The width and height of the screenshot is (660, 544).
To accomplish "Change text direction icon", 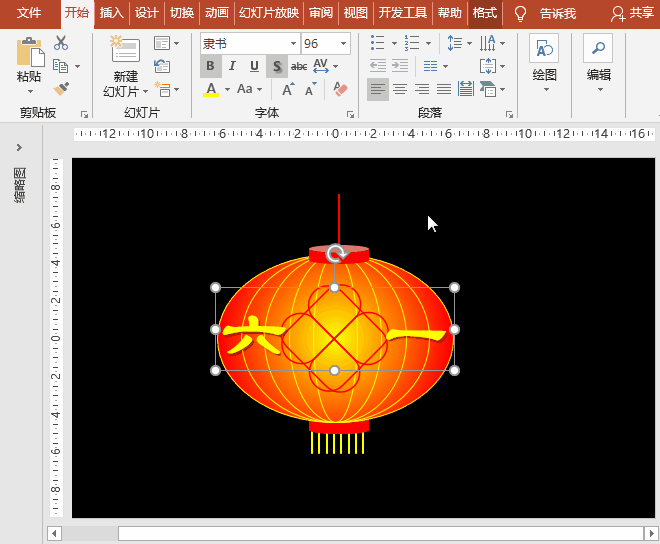I will coord(488,43).
